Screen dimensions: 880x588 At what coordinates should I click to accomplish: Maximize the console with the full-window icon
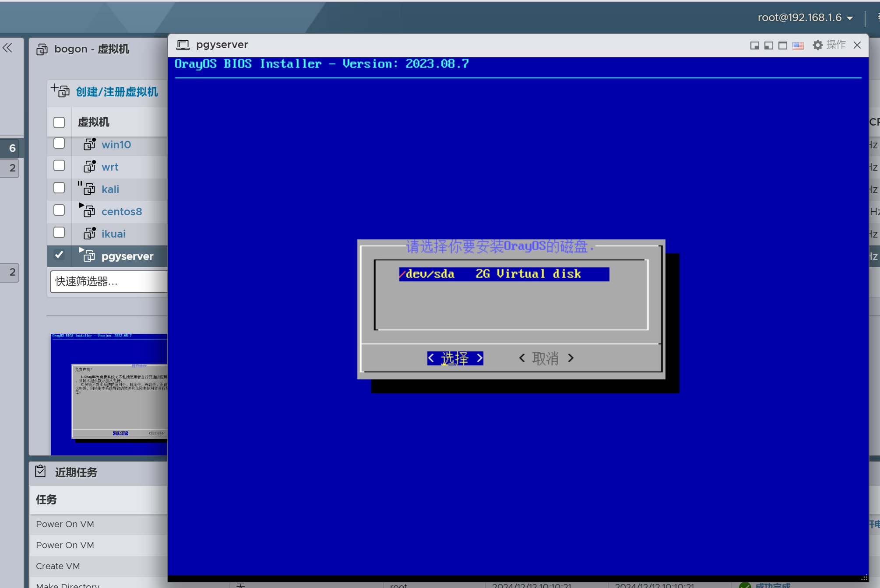pyautogui.click(x=783, y=45)
